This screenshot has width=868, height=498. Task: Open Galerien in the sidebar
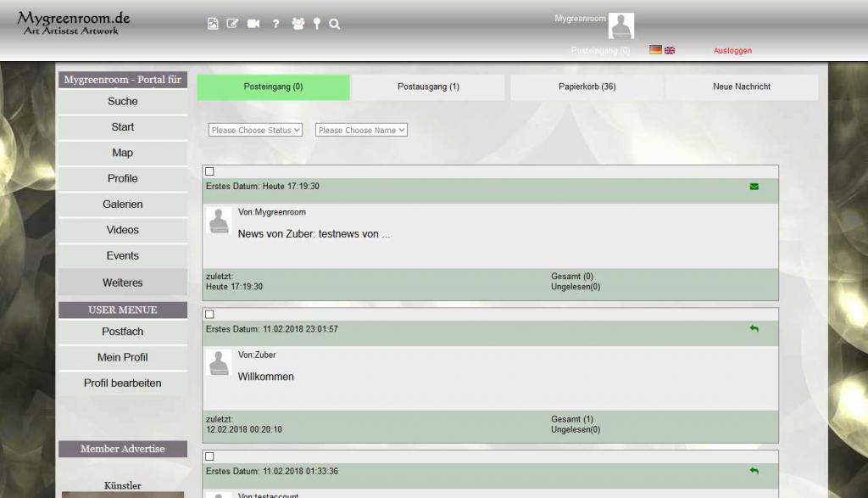coord(123,204)
